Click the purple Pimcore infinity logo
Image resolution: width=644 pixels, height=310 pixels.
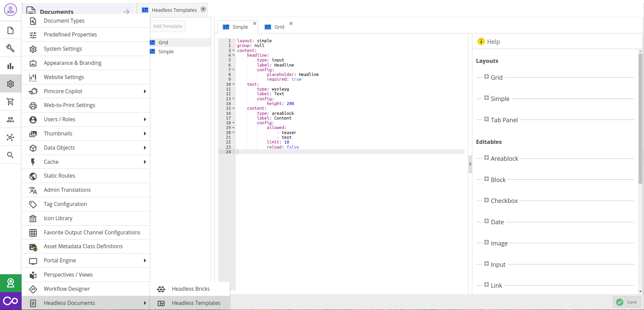pos(11,301)
